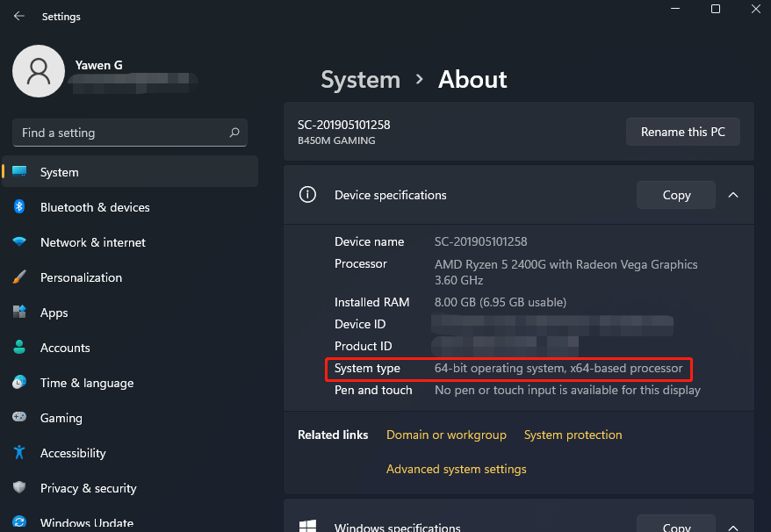Copy the Windows specifications

coord(676,525)
